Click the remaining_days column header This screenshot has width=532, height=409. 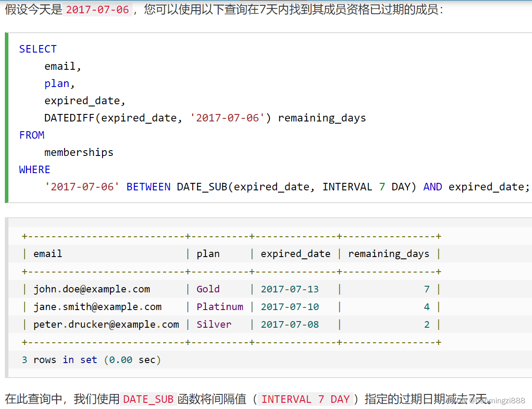click(x=388, y=254)
